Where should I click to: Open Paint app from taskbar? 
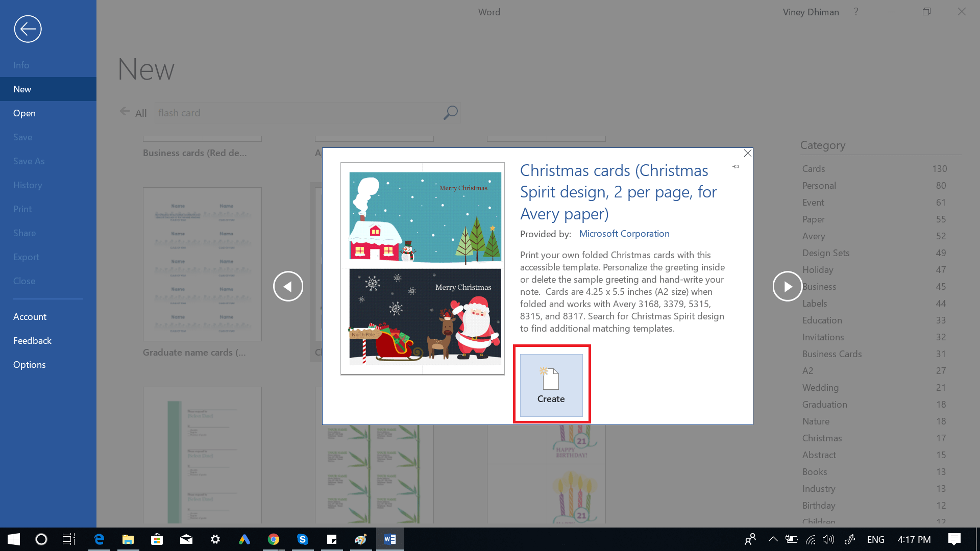(x=361, y=539)
